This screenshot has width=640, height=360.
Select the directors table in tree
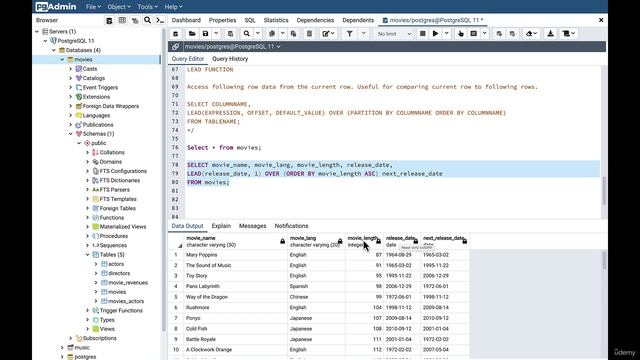[119, 273]
